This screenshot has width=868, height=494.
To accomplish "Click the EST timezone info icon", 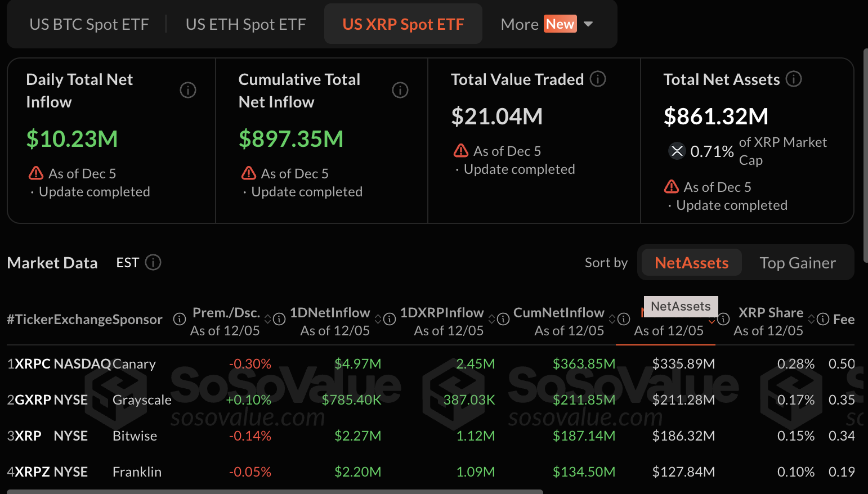I will coord(153,263).
